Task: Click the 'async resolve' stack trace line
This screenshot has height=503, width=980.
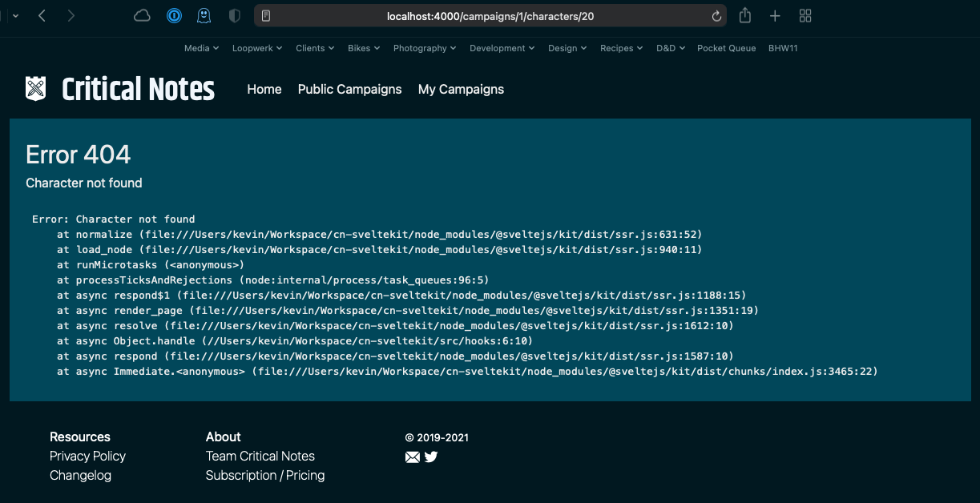Action: coord(395,325)
